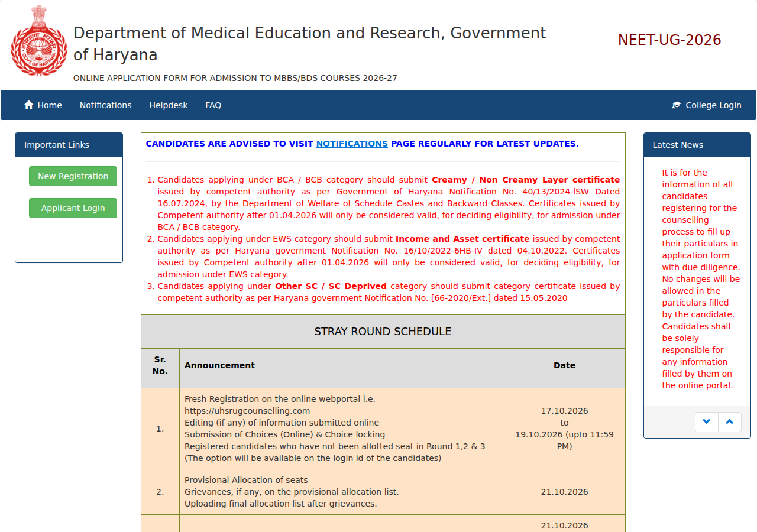Click the 17.10.2026 to 19.10.2026 date cell
Screen dimensions: 757x532
click(x=565, y=429)
